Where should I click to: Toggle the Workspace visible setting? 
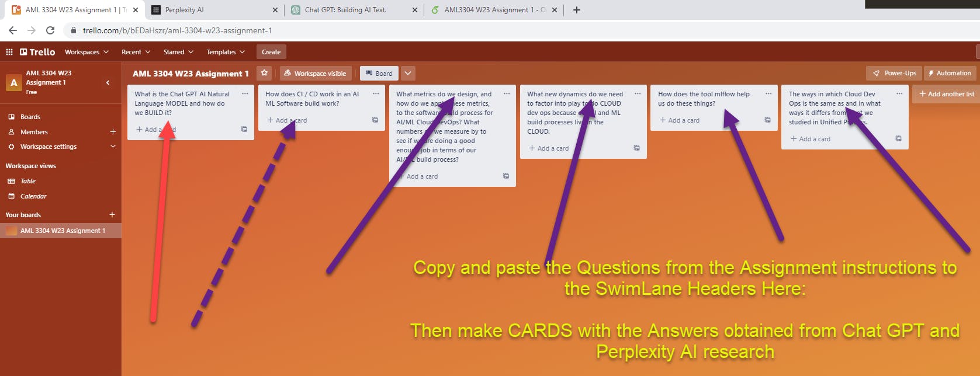(x=315, y=73)
